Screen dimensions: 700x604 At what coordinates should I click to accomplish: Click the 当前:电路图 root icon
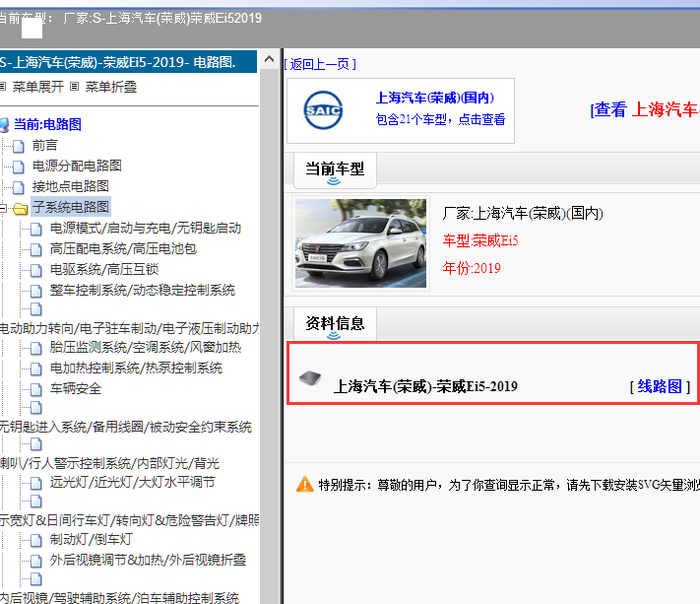point(4,124)
